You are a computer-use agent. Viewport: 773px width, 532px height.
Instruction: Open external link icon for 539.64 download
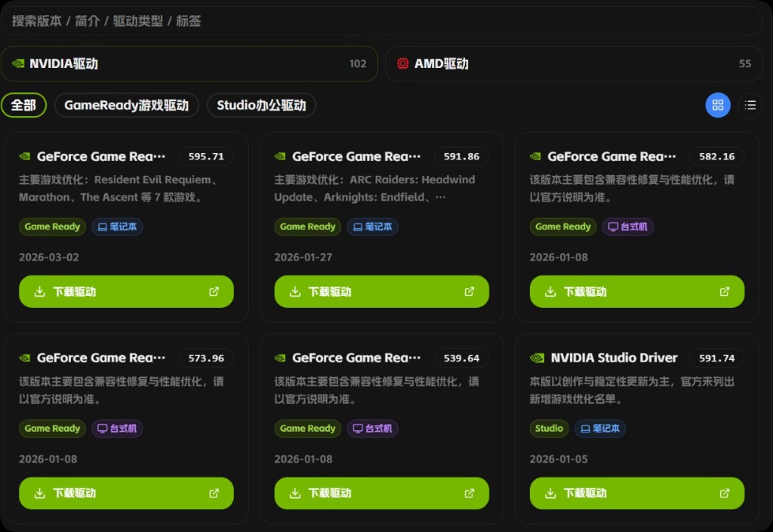coord(470,493)
